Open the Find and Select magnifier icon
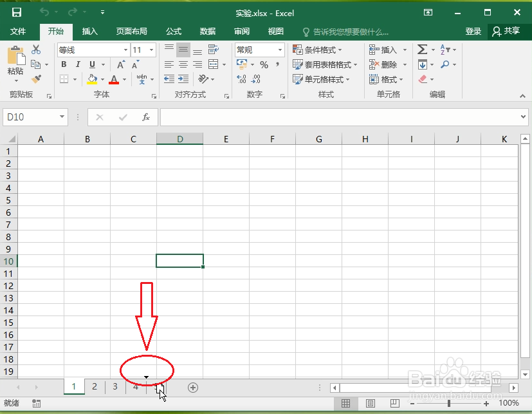This screenshot has width=532, height=414. [445, 64]
